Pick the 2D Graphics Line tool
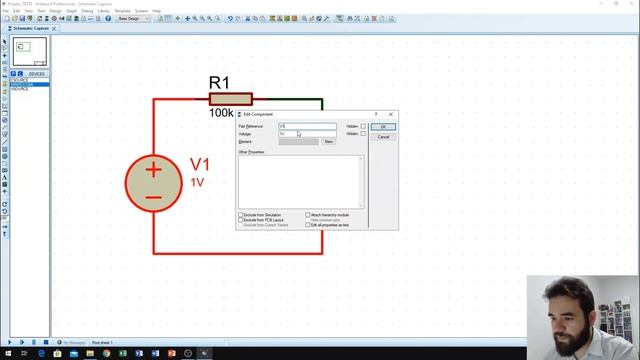Viewport: 640px width, 360px height. (4, 142)
